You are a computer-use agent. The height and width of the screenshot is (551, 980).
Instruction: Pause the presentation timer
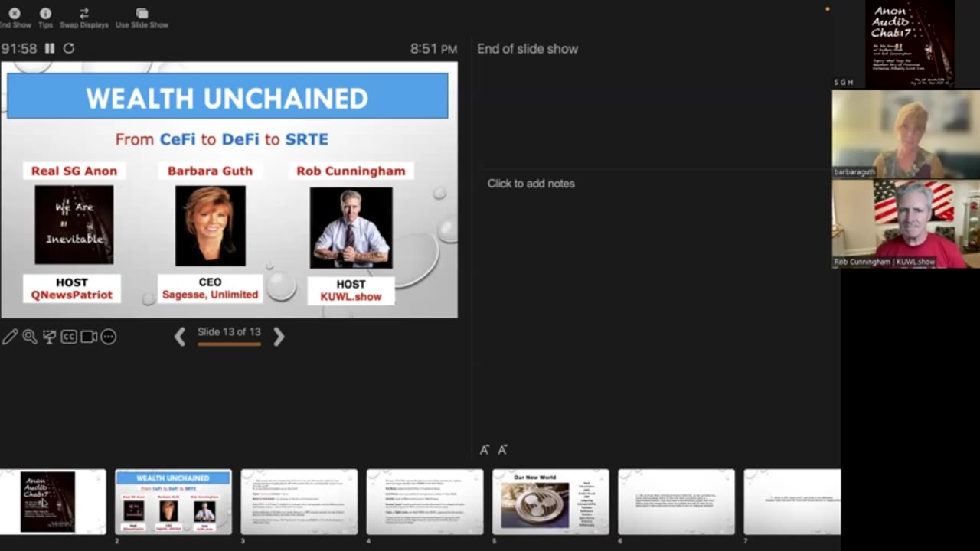point(50,48)
